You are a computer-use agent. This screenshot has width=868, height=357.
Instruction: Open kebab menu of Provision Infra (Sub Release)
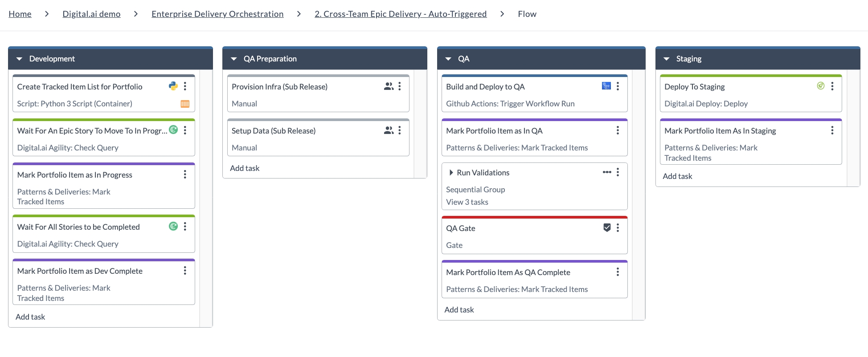[x=400, y=86]
